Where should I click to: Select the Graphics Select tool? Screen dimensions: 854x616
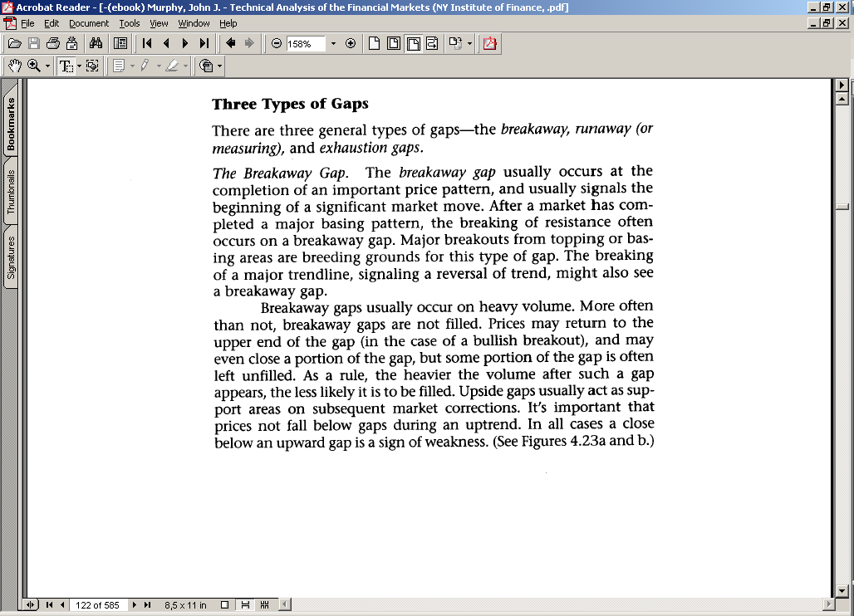tap(92, 66)
